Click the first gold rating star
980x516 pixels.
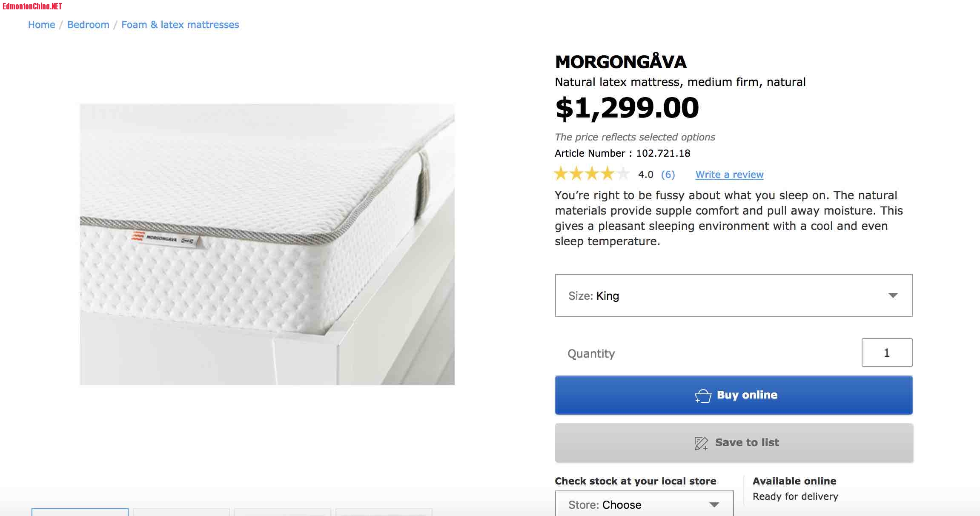pos(561,174)
